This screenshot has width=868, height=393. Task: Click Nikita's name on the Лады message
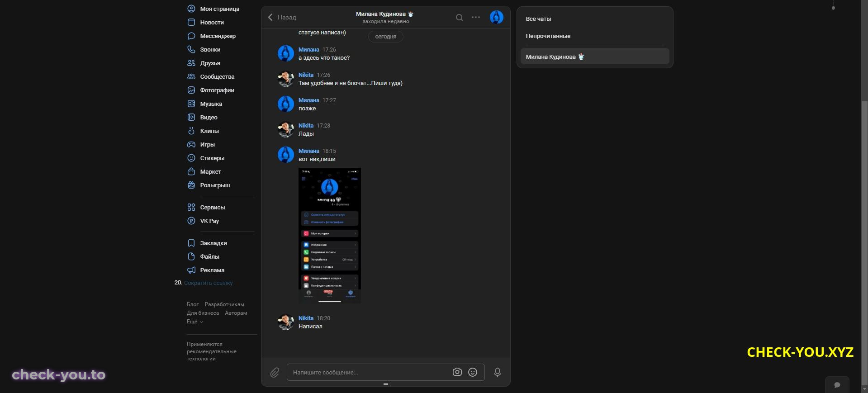pyautogui.click(x=306, y=126)
